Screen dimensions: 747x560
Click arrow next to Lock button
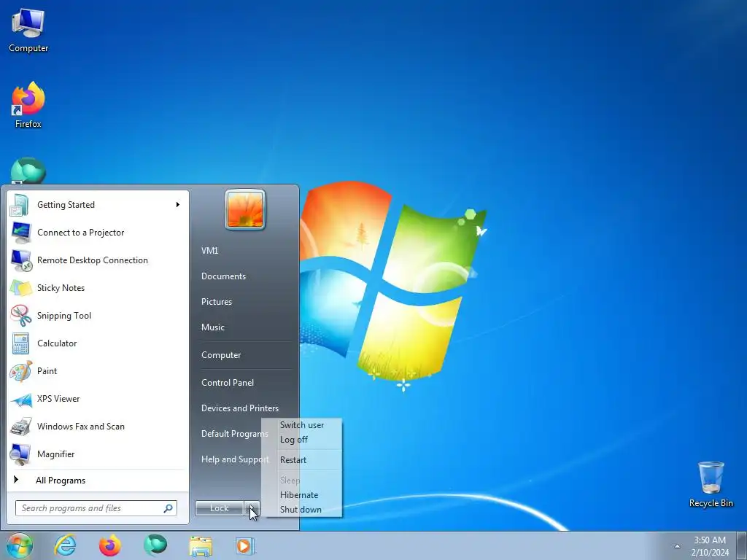pos(252,508)
